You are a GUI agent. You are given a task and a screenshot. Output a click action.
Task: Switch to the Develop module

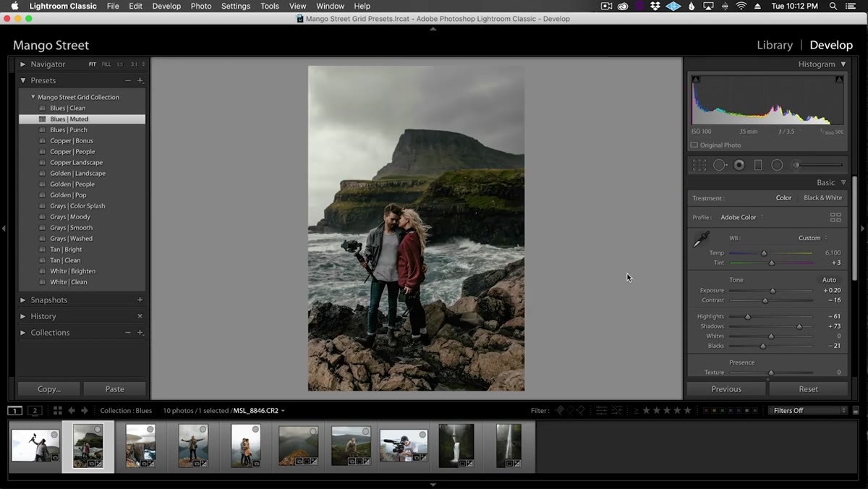[x=831, y=45]
